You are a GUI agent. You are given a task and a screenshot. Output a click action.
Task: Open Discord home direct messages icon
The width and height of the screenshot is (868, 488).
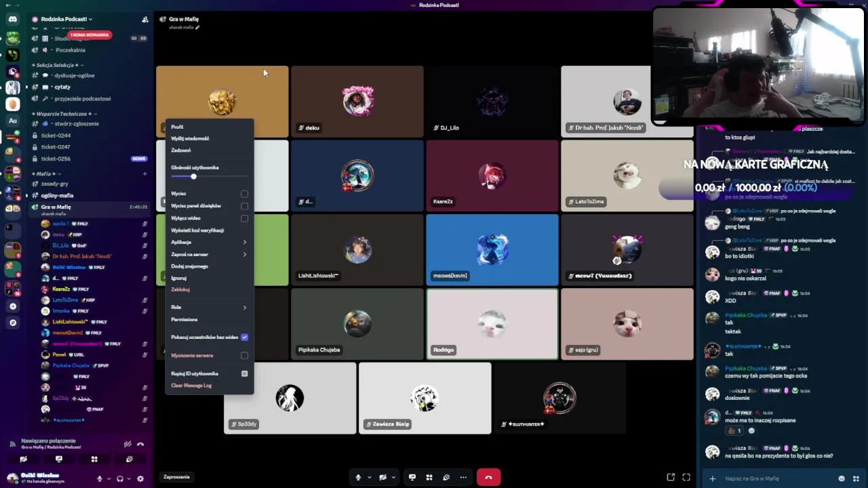click(x=12, y=20)
